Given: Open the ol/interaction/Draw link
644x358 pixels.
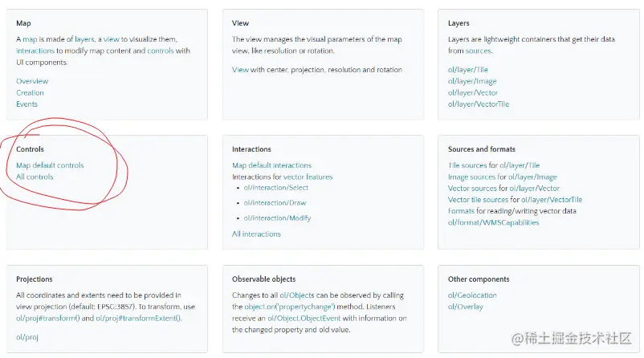Looking at the screenshot, I should point(275,202).
